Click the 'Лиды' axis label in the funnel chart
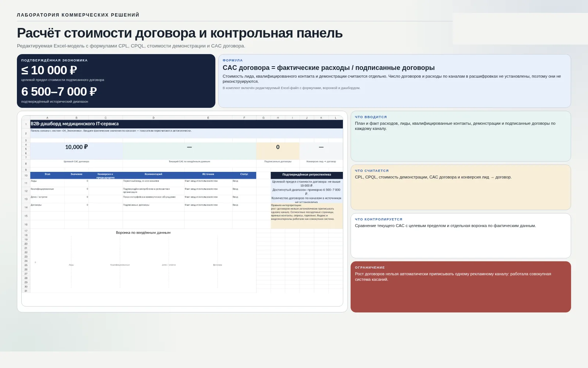 coord(71,265)
